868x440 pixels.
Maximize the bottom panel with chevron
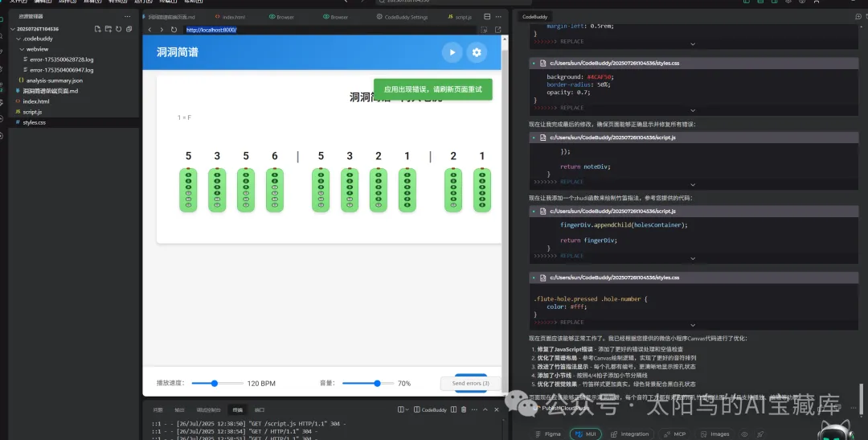tap(485, 409)
